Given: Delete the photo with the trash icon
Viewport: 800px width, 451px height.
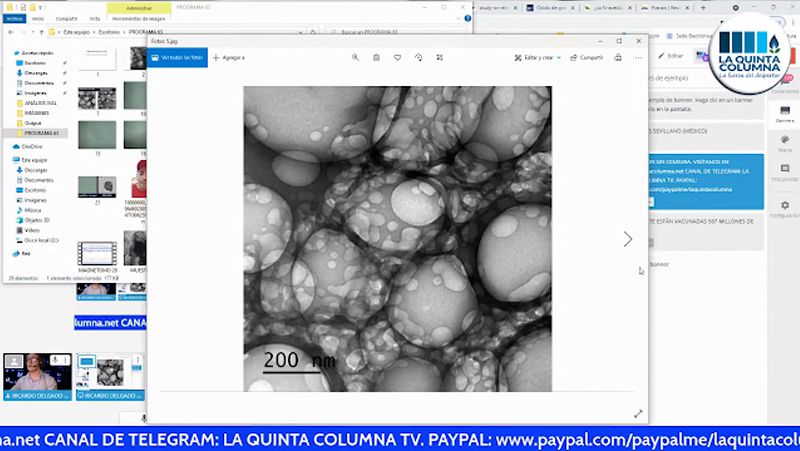Looking at the screenshot, I should pos(376,58).
